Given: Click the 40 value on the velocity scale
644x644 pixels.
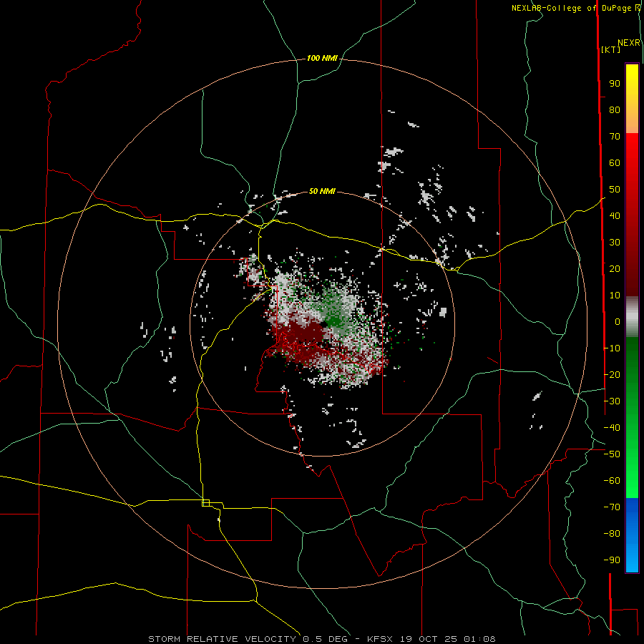Looking at the screenshot, I should [x=615, y=216].
